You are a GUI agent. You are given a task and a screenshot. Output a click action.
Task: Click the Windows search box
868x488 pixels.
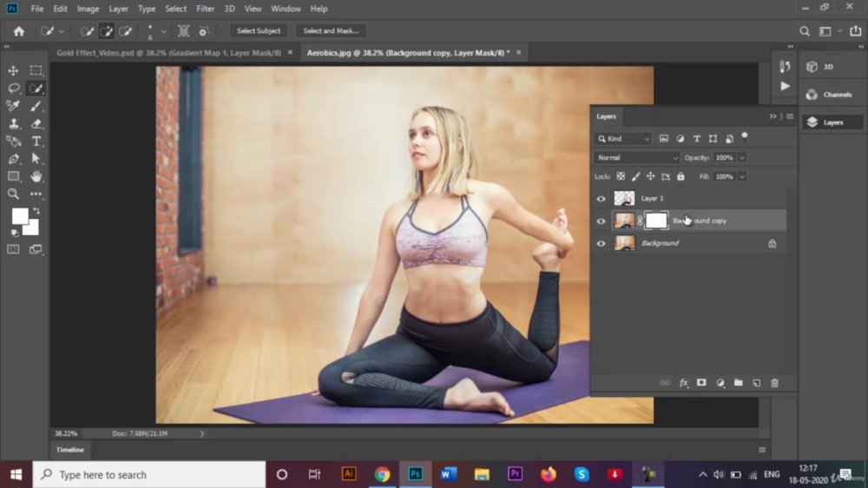(149, 475)
